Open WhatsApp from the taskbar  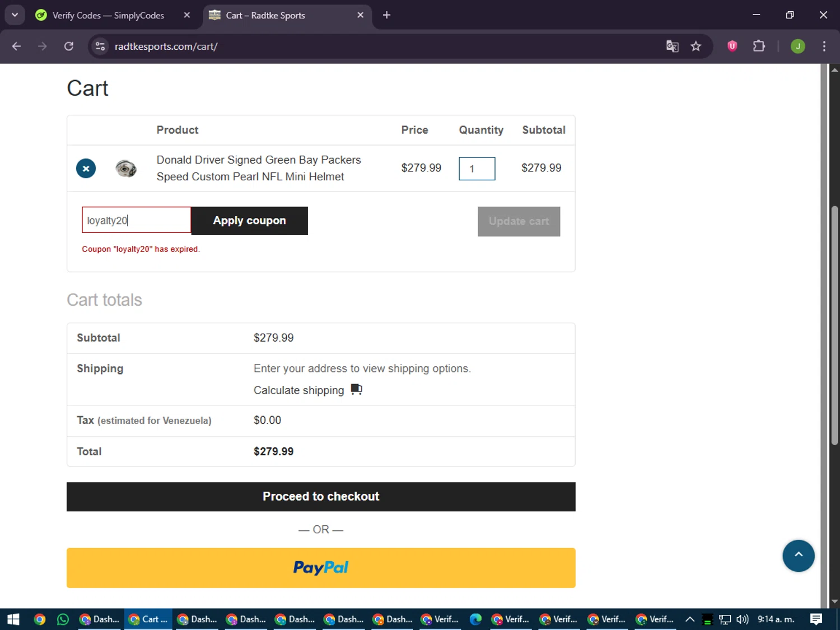pos(63,619)
